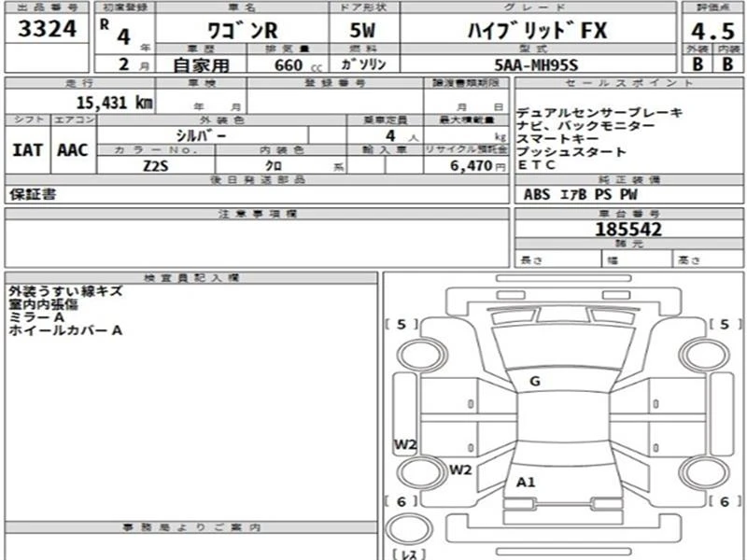Click the W2 mark on left side panel

[x=405, y=445]
